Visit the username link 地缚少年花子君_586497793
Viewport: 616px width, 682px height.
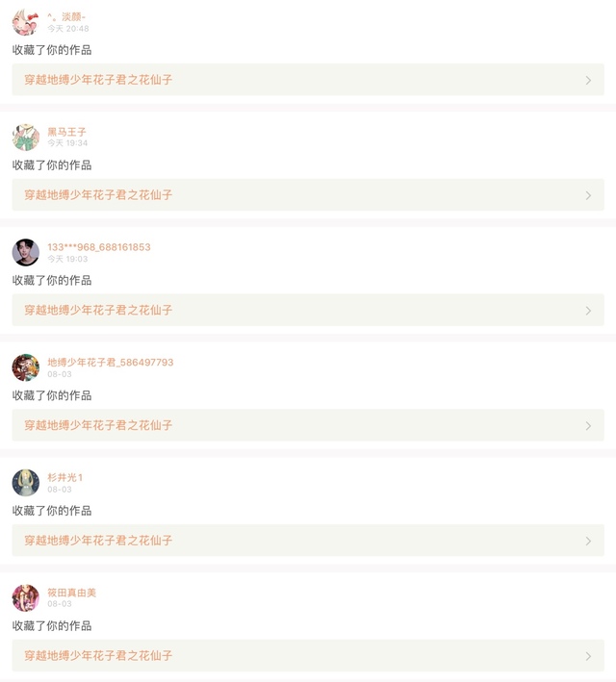pos(111,363)
